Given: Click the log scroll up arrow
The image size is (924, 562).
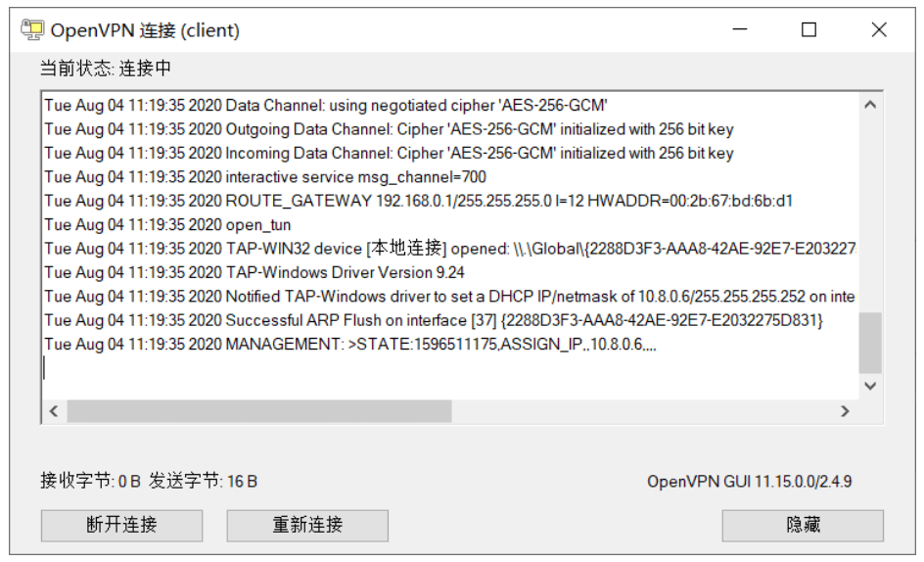Looking at the screenshot, I should pos(870,105).
